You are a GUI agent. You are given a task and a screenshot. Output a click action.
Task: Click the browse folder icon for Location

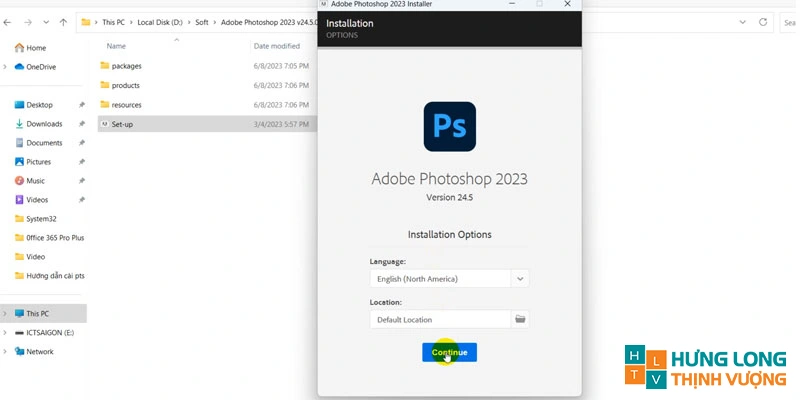(520, 319)
